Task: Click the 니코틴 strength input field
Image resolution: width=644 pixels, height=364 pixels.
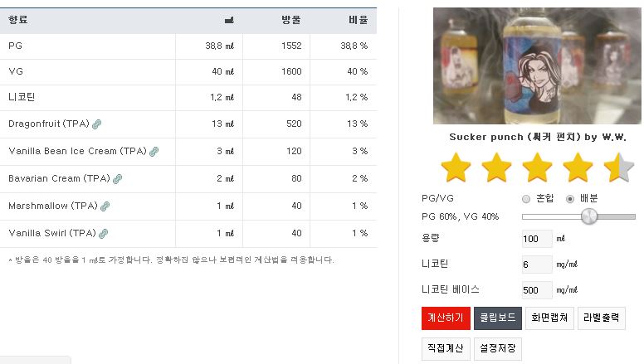Action: [537, 265]
